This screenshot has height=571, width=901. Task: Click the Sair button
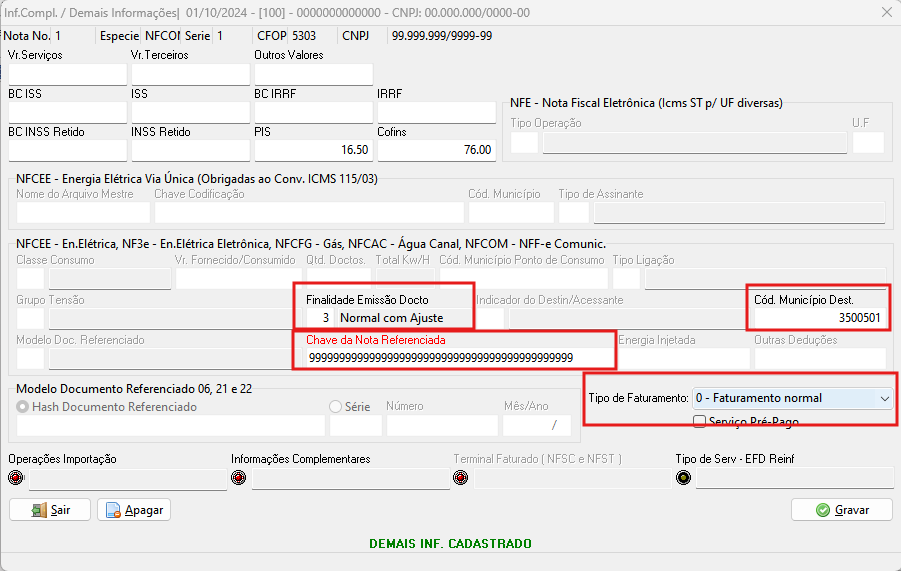point(50,510)
